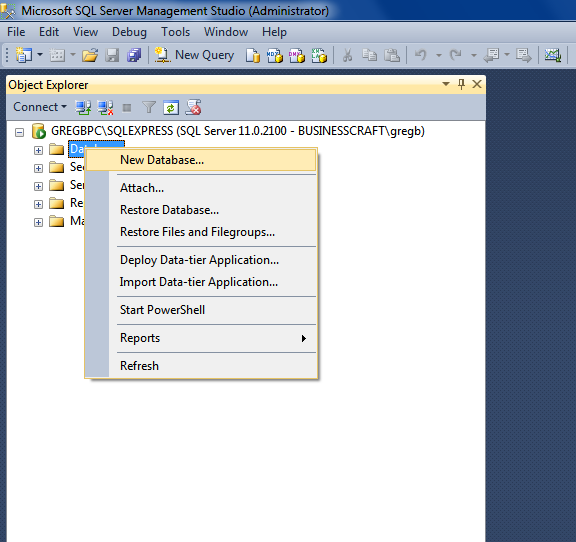Viewport: 576px width, 542px height.
Task: Collapse the GREGBPC\SQLEXPRESS server node
Action: click(19, 132)
